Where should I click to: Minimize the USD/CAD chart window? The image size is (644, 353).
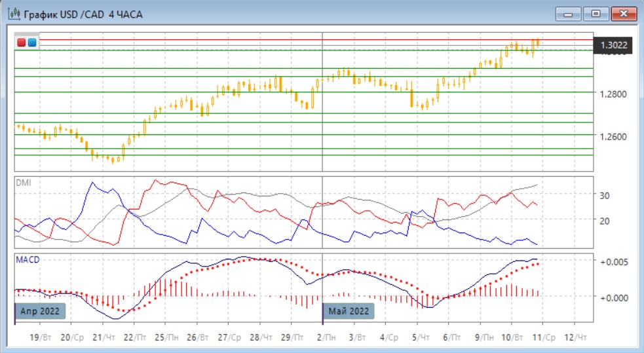click(x=568, y=14)
